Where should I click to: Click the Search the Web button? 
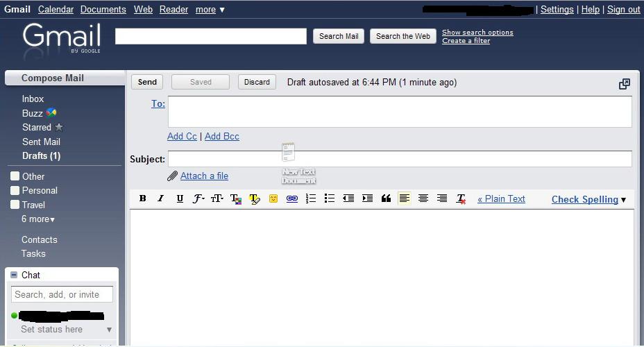pyautogui.click(x=403, y=36)
